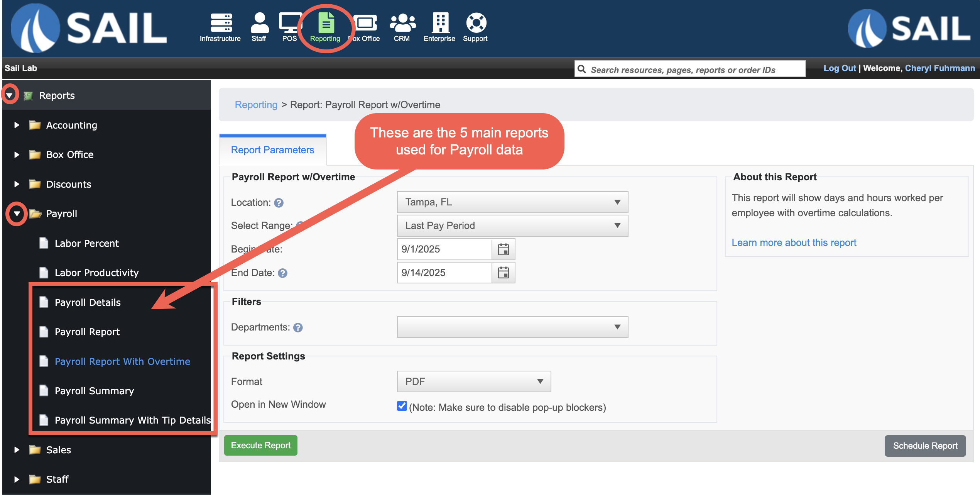Screen dimensions: 980x495
Task: Click Learn more about this report link
Action: click(x=794, y=243)
